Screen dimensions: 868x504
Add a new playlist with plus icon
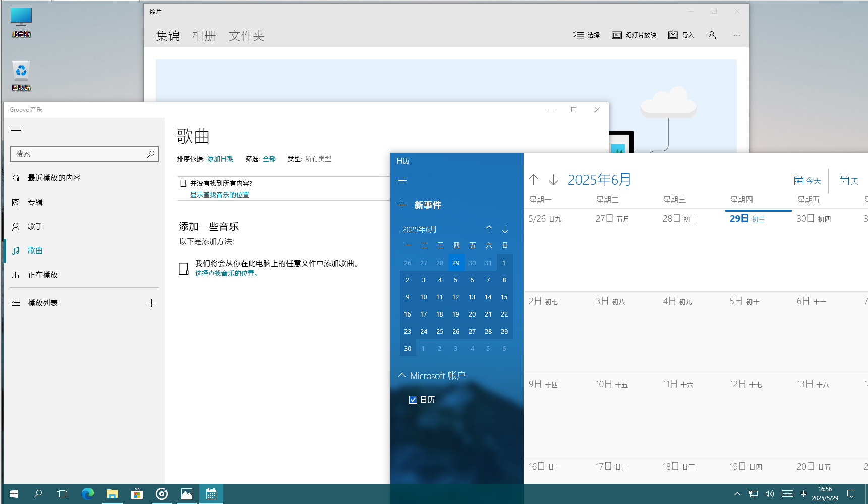click(x=151, y=303)
